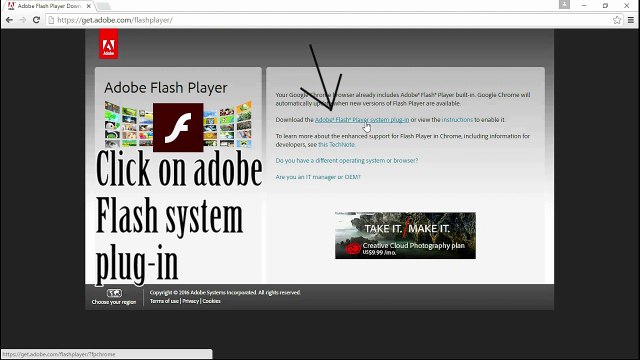Click the page info icon in the address bar
Viewport: 640px width, 360px height.
(x=51, y=20)
